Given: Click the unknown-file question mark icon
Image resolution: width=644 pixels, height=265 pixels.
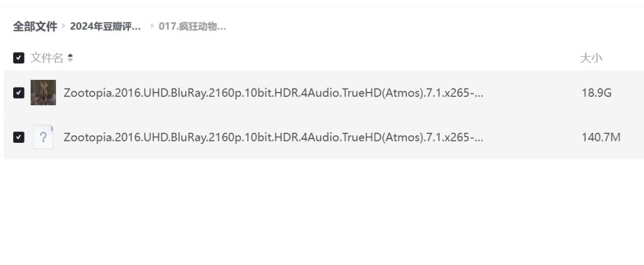Looking at the screenshot, I should (x=43, y=137).
